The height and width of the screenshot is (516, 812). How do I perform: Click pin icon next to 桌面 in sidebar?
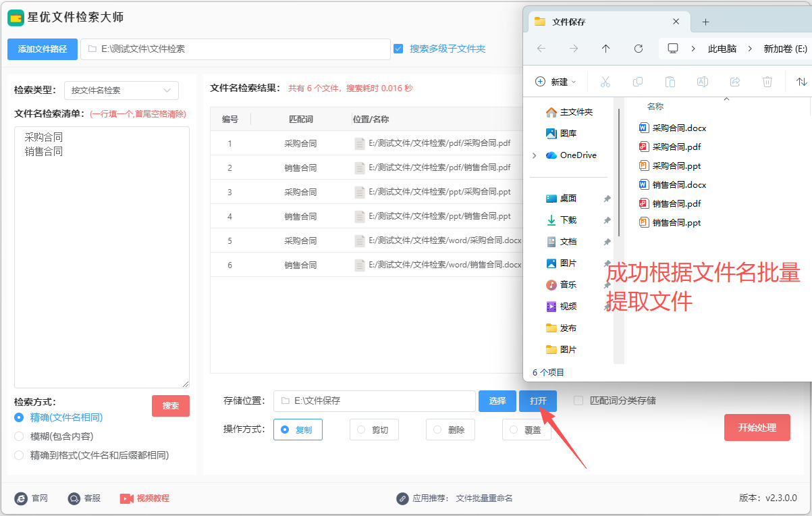click(607, 199)
